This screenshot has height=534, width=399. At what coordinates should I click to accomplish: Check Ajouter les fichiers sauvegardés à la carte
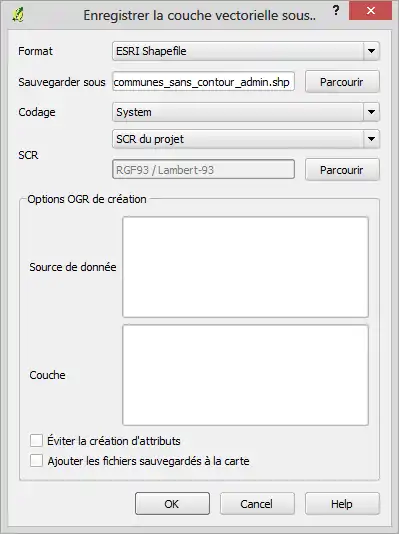point(36,460)
